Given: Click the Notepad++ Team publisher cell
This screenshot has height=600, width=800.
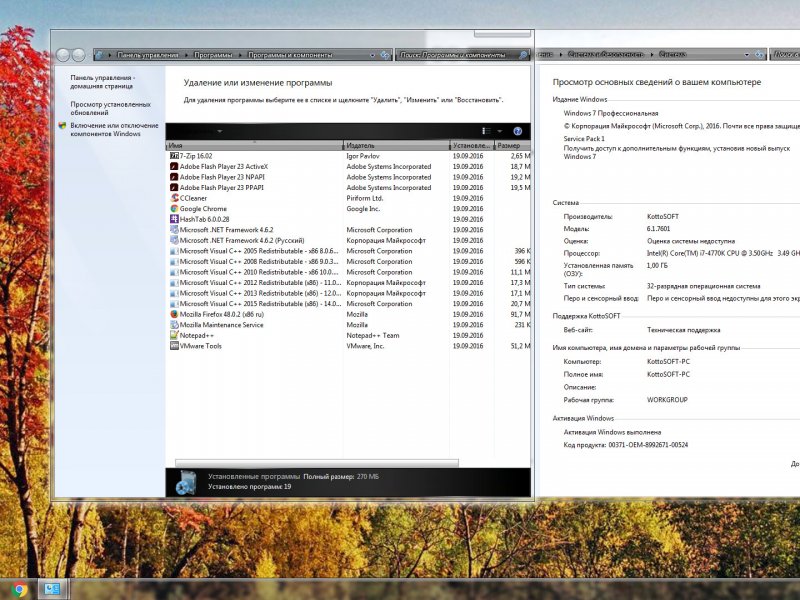Looking at the screenshot, I should (373, 336).
